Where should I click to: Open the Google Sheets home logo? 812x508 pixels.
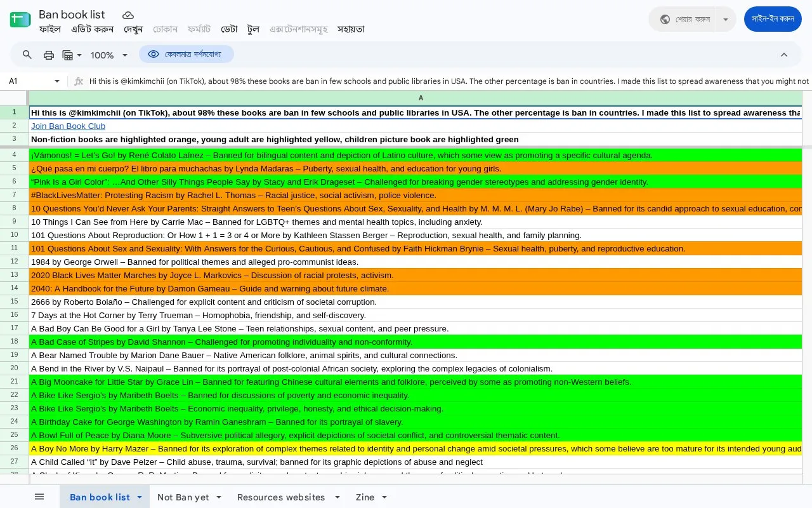coord(20,20)
